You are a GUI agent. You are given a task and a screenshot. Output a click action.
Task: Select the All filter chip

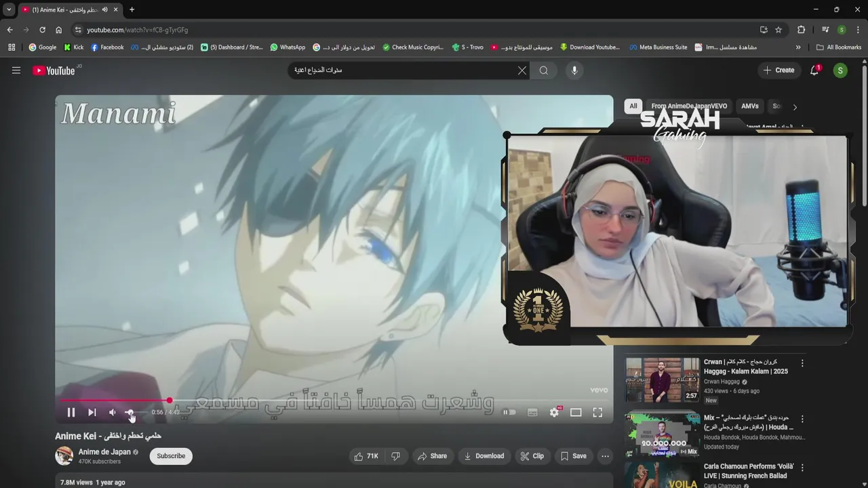pos(633,106)
